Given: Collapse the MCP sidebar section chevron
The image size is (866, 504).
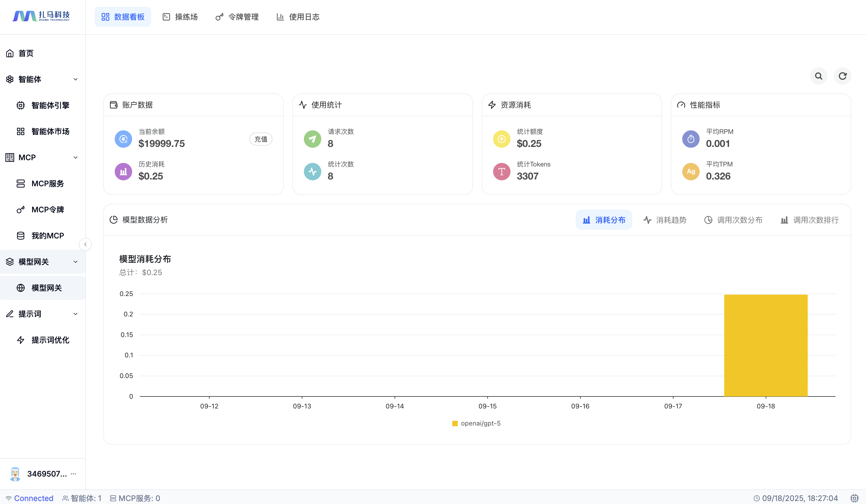Looking at the screenshot, I should click(76, 157).
